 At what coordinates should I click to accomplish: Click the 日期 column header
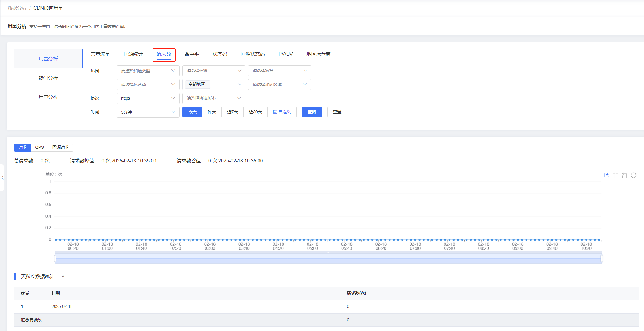tap(56, 293)
